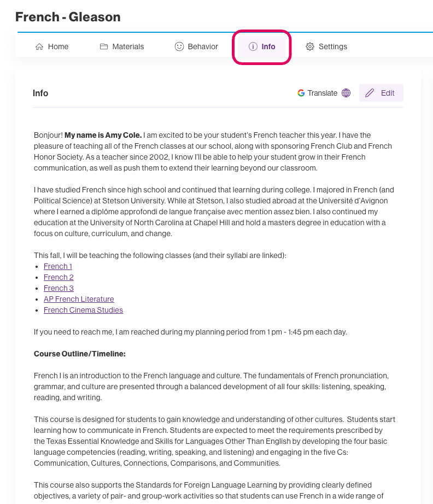Visit the French Cinema Studies link

83,310
